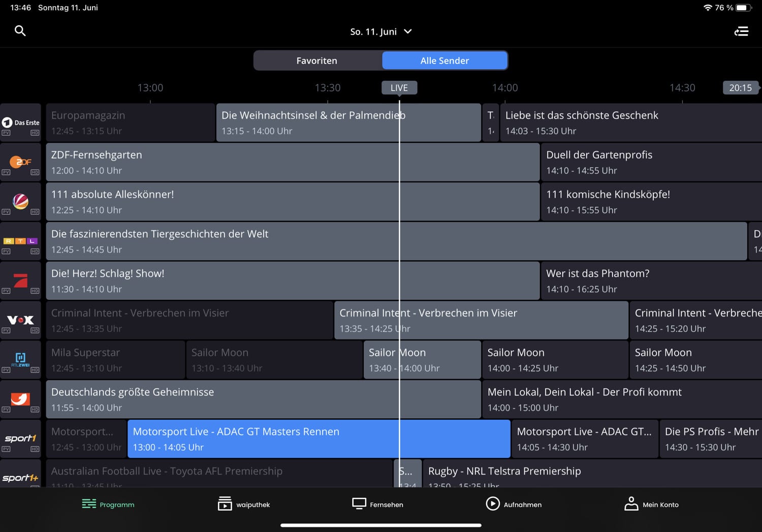This screenshot has height=532, width=762.
Task: Choose the VOX channel logo
Action: 21,320
